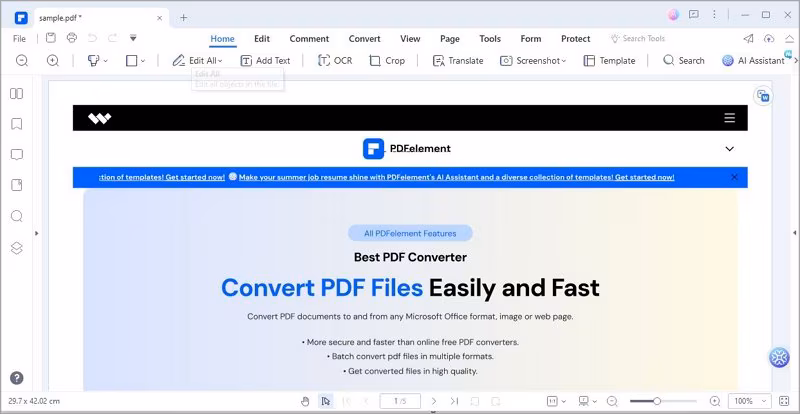The width and height of the screenshot is (800, 414).
Task: Open the thumbnails panel in sidebar
Action: click(x=17, y=93)
